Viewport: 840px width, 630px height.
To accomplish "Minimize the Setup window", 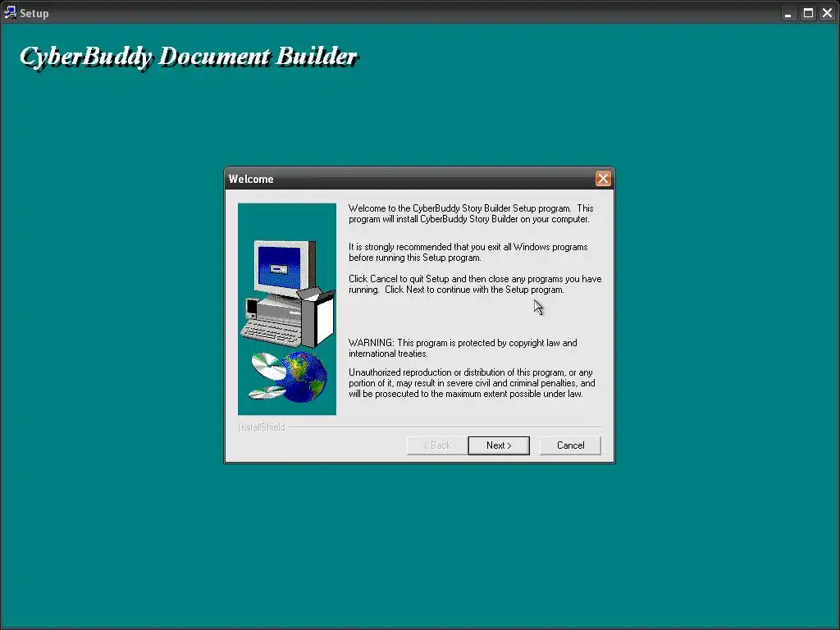I will tap(788, 13).
